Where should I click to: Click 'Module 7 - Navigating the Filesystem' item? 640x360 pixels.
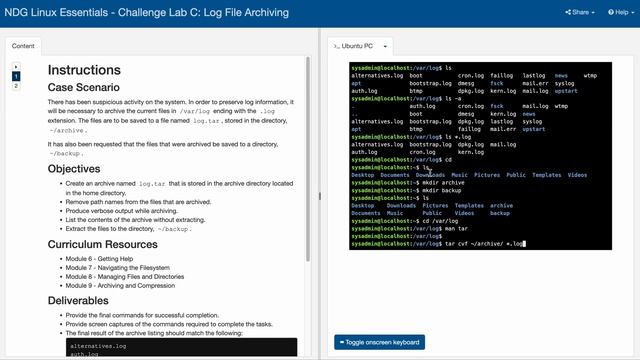click(x=118, y=268)
